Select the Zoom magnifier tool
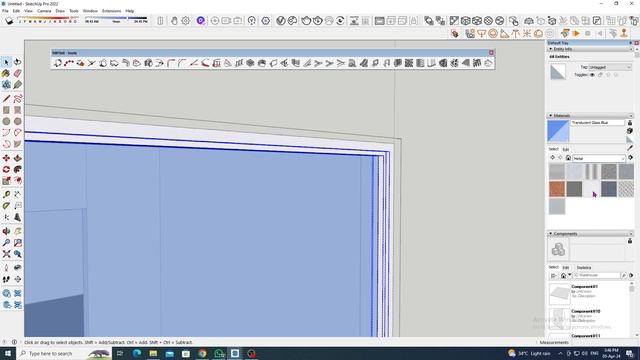 point(6,243)
